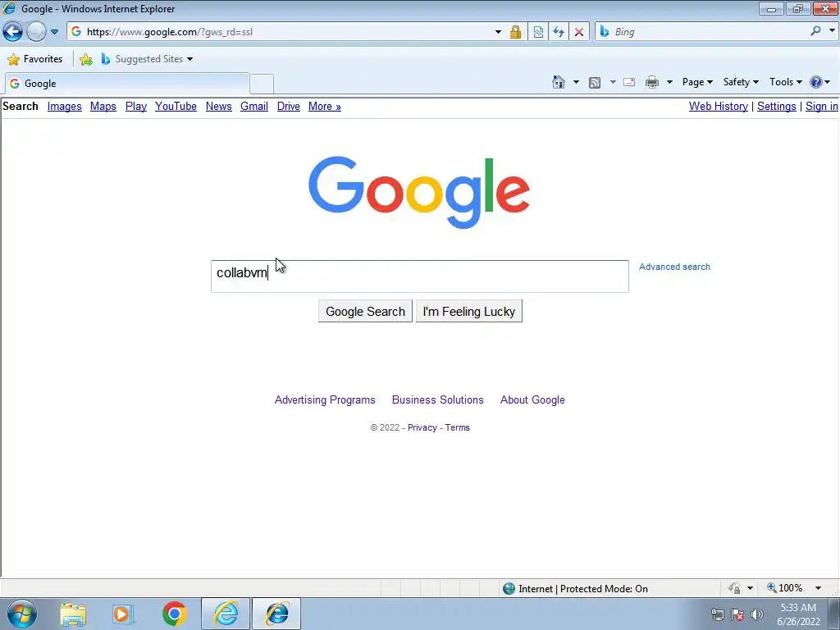
Task: Open Suggested Sites dropdown
Action: coord(148,59)
